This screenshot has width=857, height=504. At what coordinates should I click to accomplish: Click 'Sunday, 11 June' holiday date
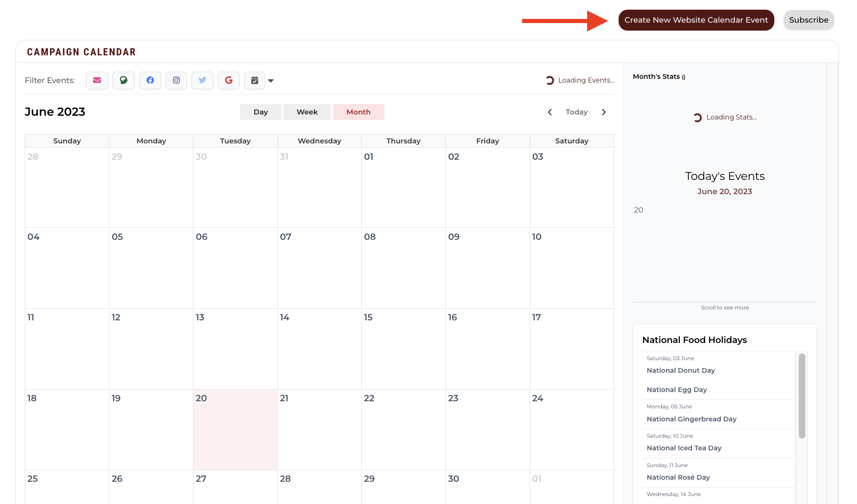[x=667, y=465]
